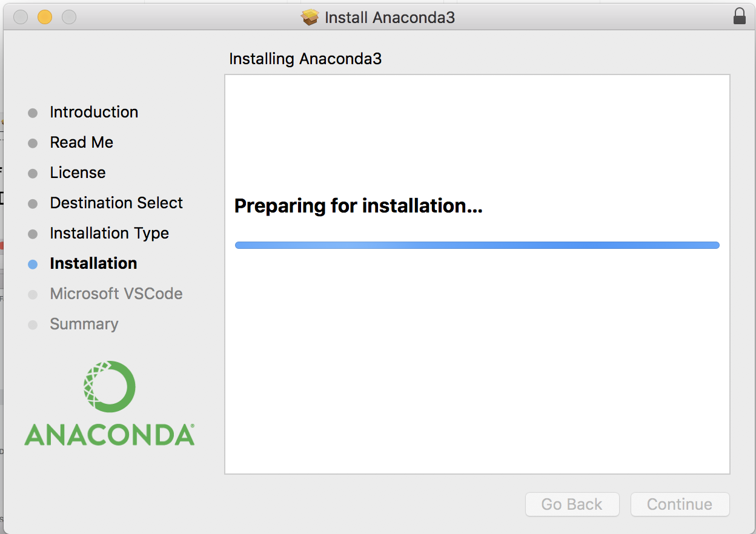Click the green Anaconda ring logo
This screenshot has height=534, width=756.
(110, 387)
